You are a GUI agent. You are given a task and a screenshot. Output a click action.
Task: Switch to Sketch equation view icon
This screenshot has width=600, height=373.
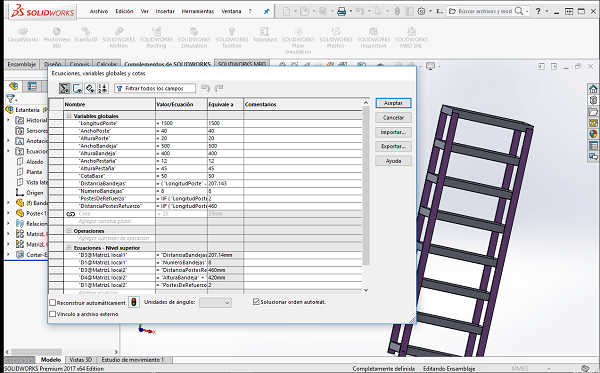tap(77, 88)
